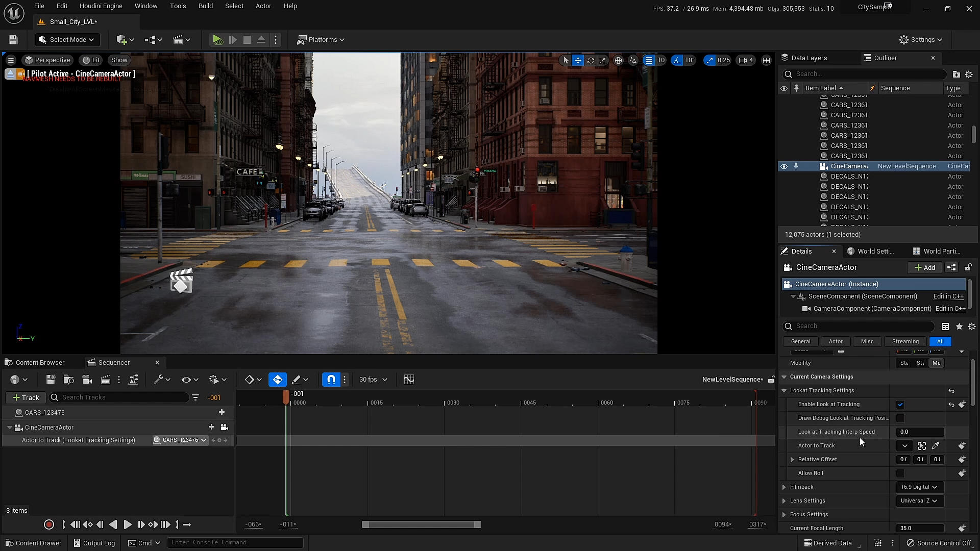Screen dimensions: 980x551
Task: Open the Select Mode dropdown
Action: point(67,40)
